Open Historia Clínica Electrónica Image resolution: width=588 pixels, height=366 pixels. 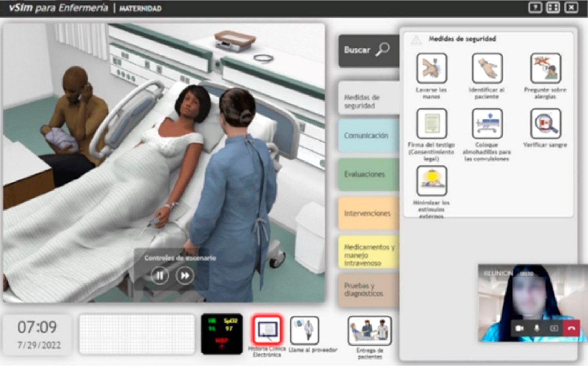pos(267,330)
